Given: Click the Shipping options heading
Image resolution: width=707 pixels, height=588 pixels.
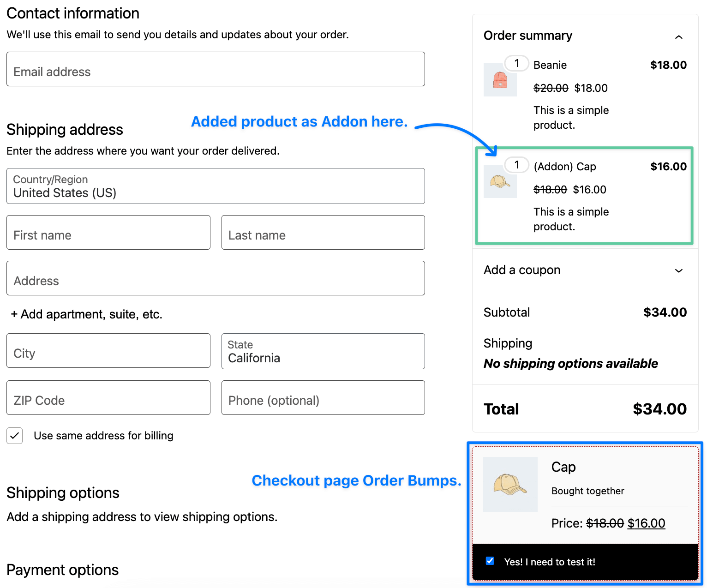Looking at the screenshot, I should [63, 493].
